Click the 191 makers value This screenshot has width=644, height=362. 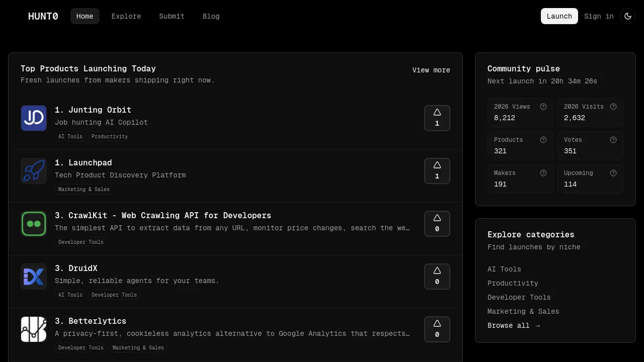coord(500,184)
